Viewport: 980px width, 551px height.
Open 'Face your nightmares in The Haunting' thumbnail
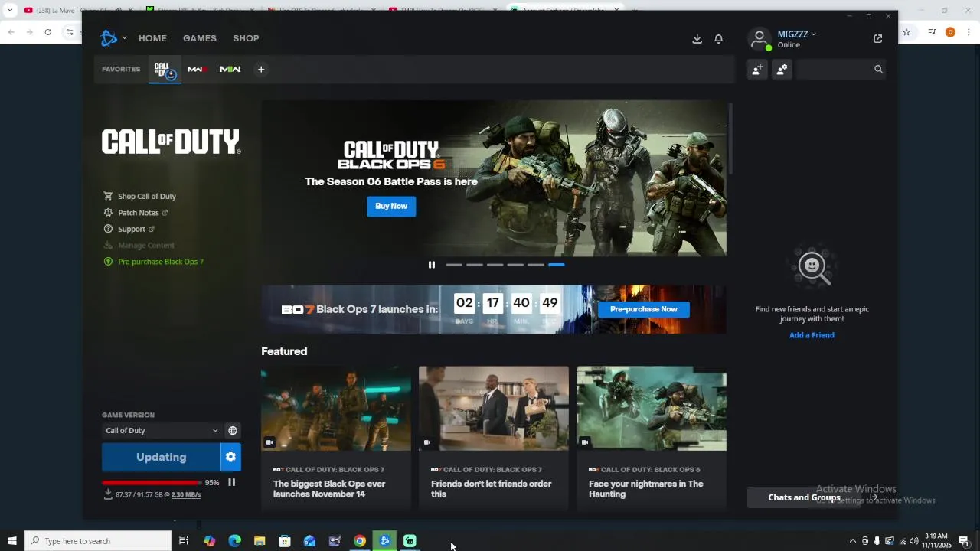tap(652, 408)
